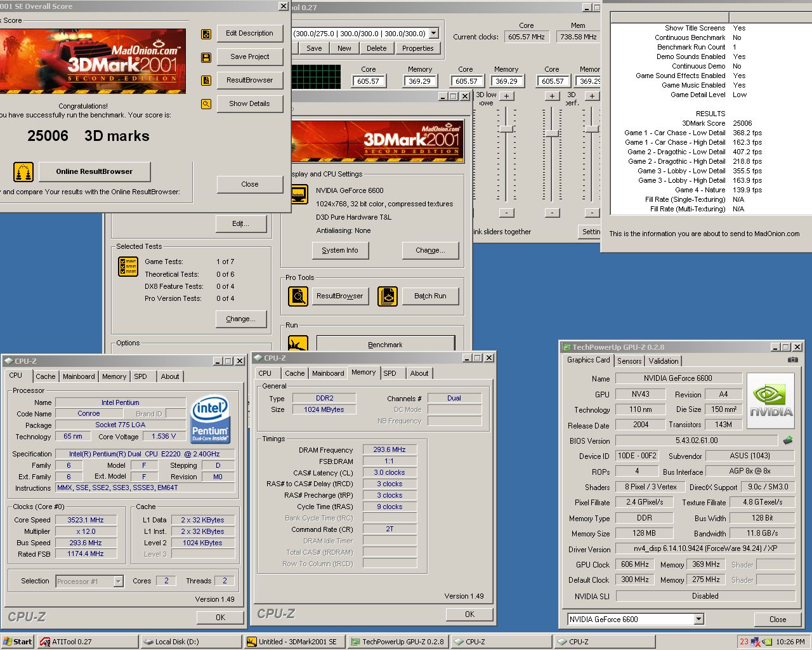
Task: Switch to Untitled - 3DMark2001 SE in the taskbar
Action: [x=294, y=642]
